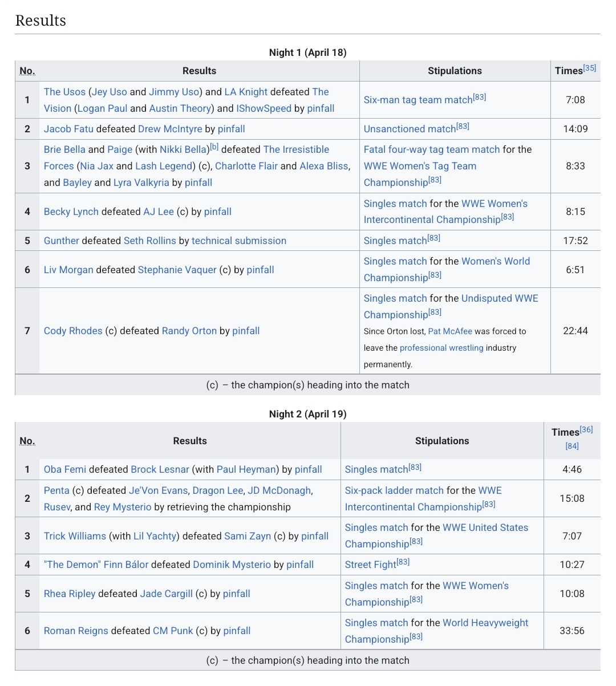Open the professional wrestling link
This screenshot has width=616, height=686.
(x=441, y=348)
